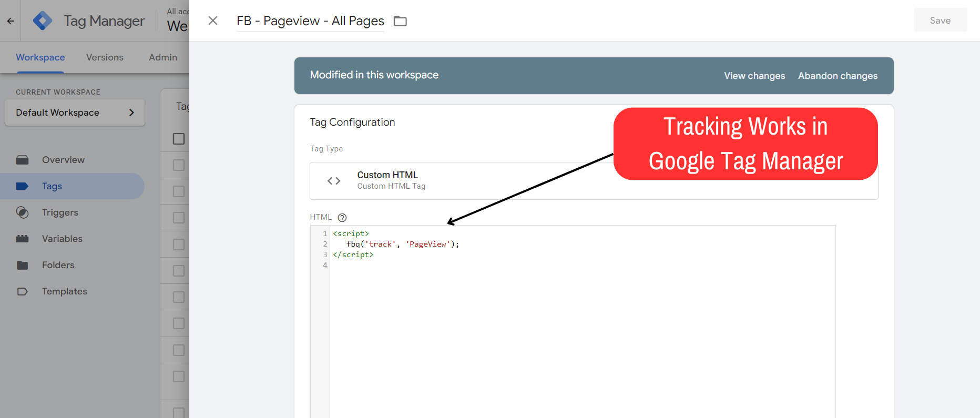Click the Templates icon in sidebar
This screenshot has width=980, height=418.
22,291
